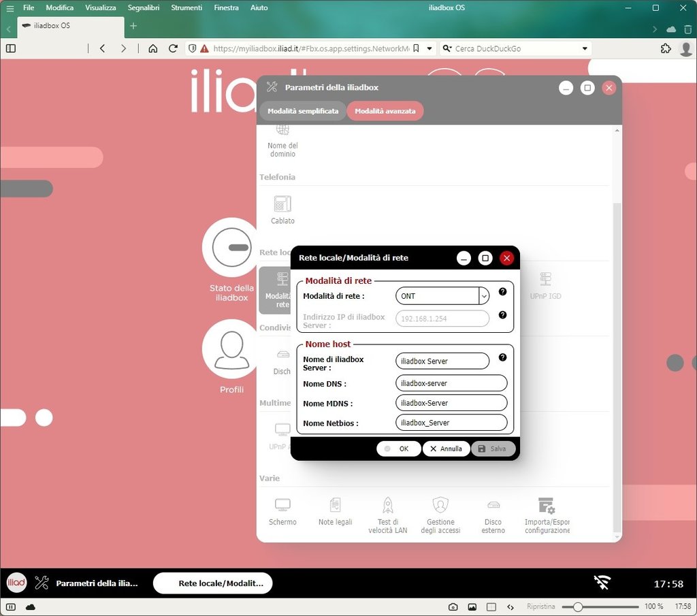Click help icon beside Nome di iliadbox Server
The width and height of the screenshot is (697, 616).
(502, 357)
